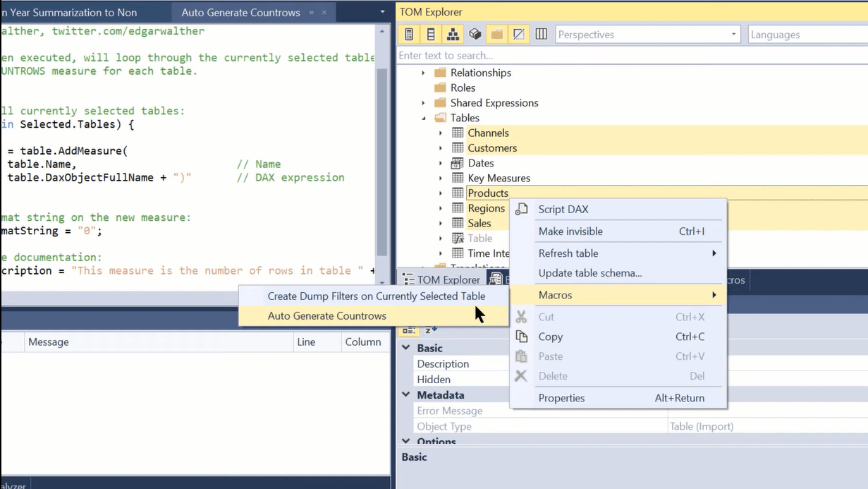
Task: Expand the Relationships node
Action: pyautogui.click(x=424, y=73)
